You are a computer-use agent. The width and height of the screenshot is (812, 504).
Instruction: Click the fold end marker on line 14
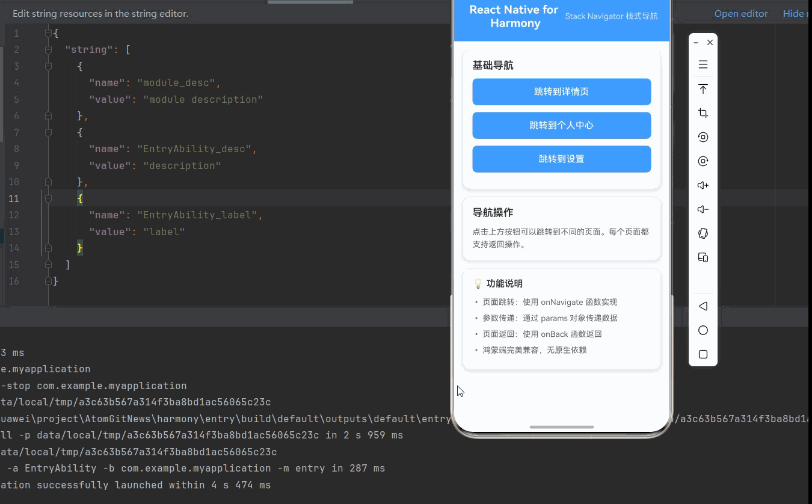click(48, 248)
